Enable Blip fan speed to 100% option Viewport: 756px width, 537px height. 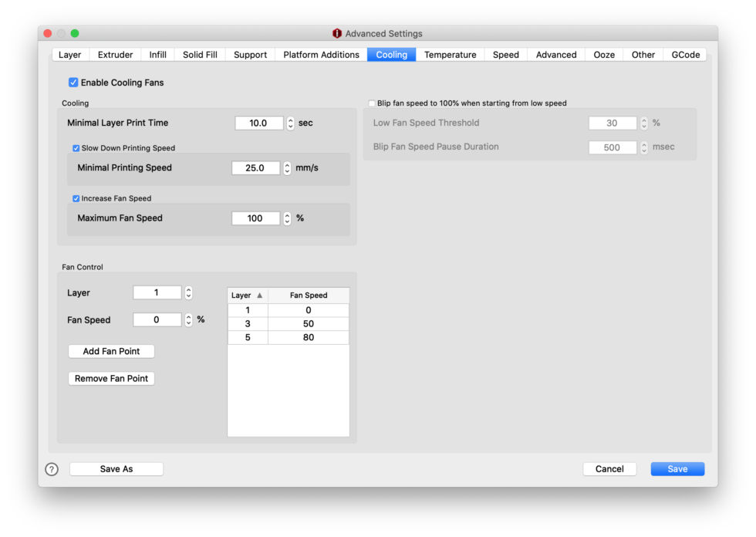(372, 103)
